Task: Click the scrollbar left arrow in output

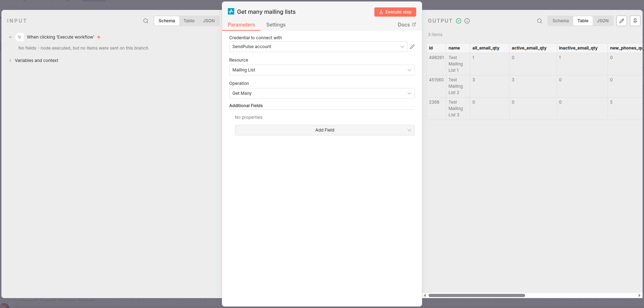Action: click(x=425, y=295)
